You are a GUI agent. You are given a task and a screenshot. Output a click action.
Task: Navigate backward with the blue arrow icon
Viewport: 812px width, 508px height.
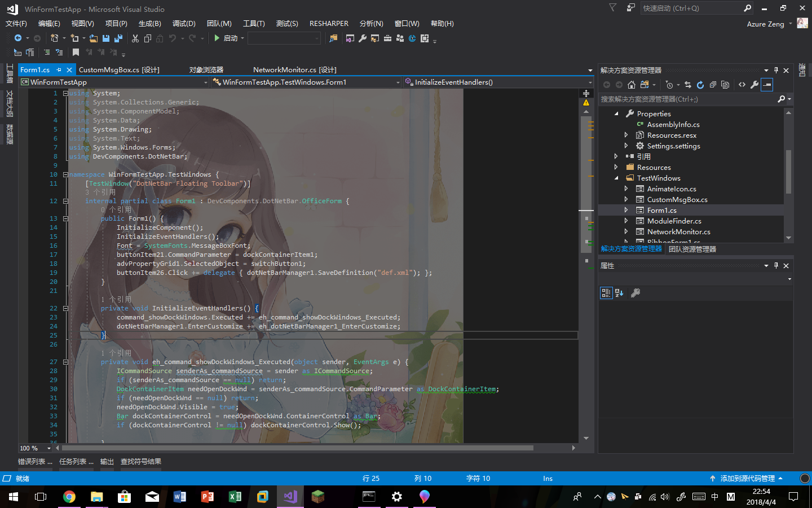coord(18,38)
